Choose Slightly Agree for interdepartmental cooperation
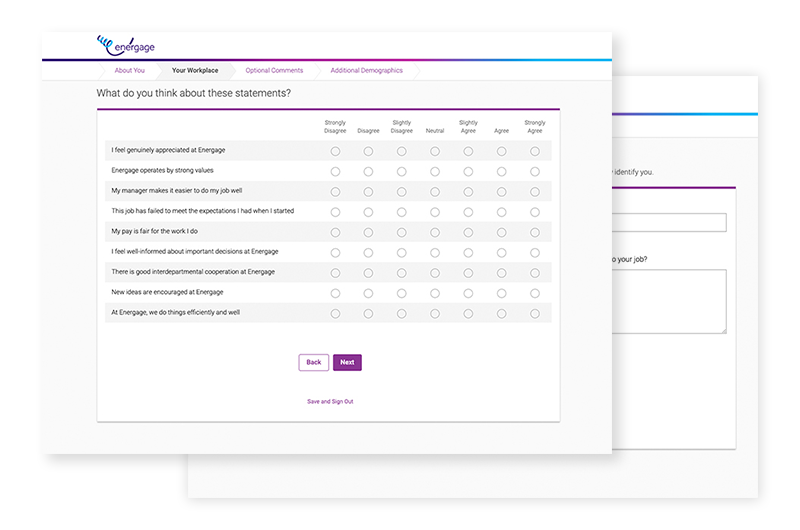The height and width of the screenshot is (530, 800). [468, 273]
